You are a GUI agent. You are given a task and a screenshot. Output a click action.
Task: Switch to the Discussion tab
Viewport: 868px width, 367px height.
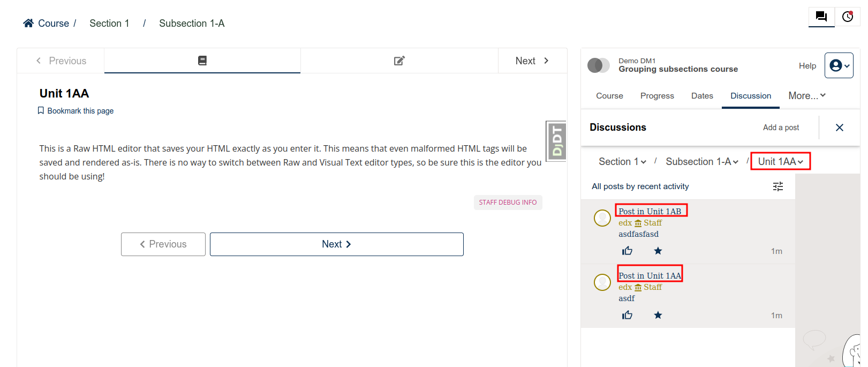(751, 96)
